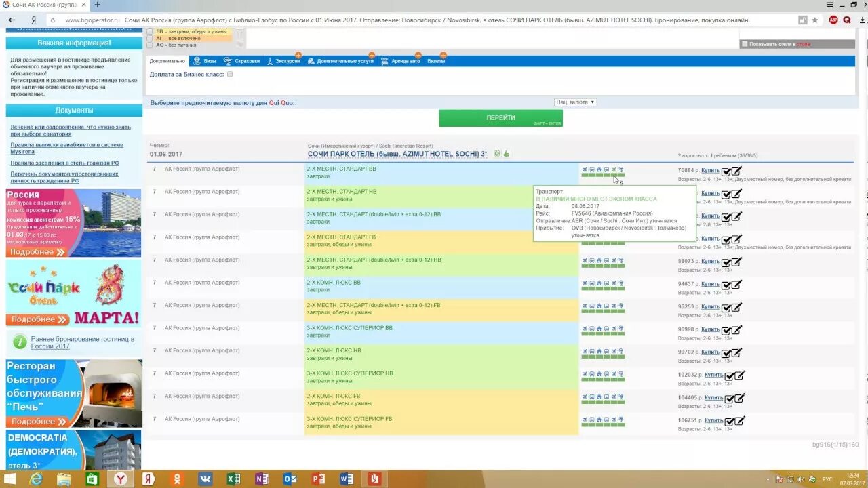Image resolution: width=868 pixels, height=488 pixels.
Task: Click bookmark star icon in address bar
Action: pyautogui.click(x=815, y=20)
